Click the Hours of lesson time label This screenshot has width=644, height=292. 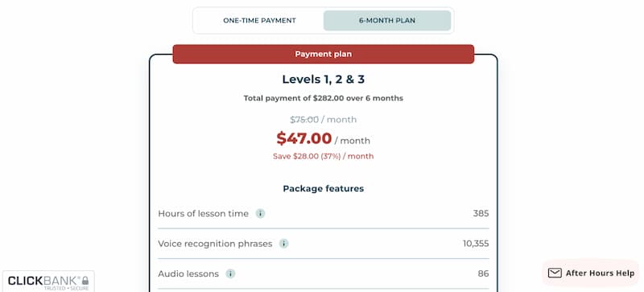click(204, 213)
